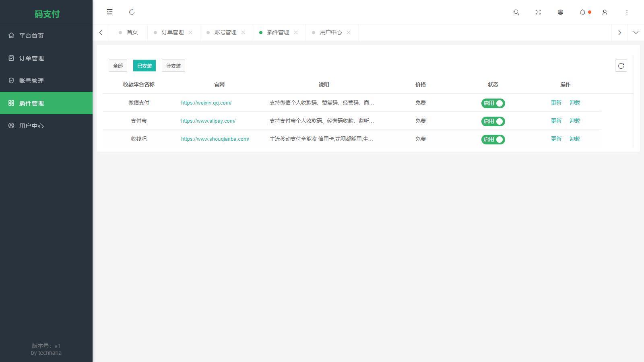The image size is (644, 362).
Task: Open the user profile icon in header
Action: click(x=605, y=12)
